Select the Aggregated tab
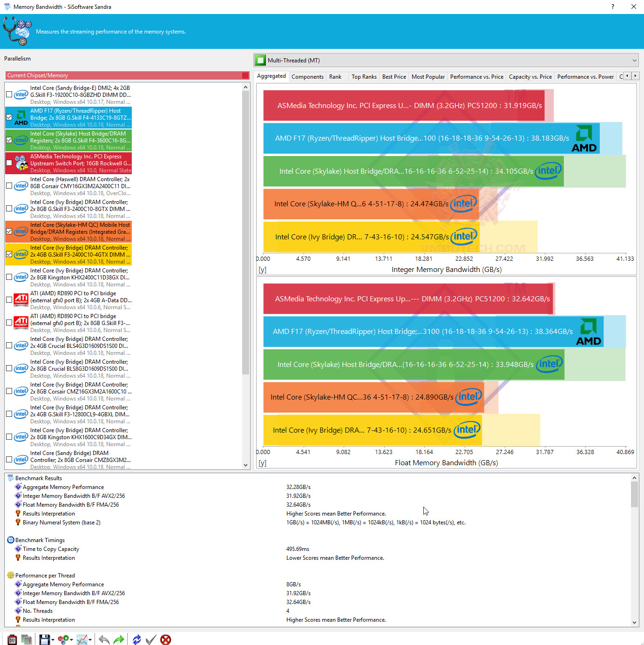The height and width of the screenshot is (645, 644). (271, 76)
